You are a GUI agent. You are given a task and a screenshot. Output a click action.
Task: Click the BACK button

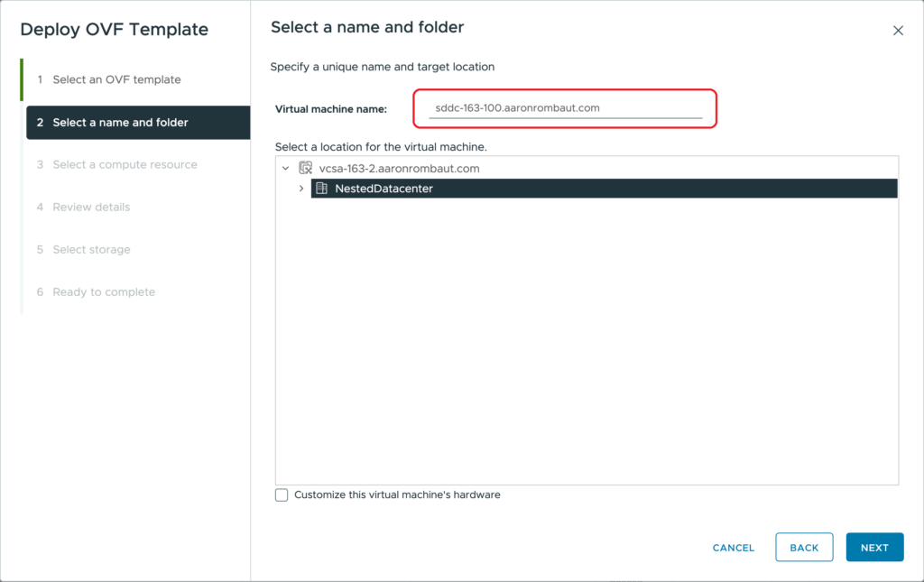click(804, 548)
